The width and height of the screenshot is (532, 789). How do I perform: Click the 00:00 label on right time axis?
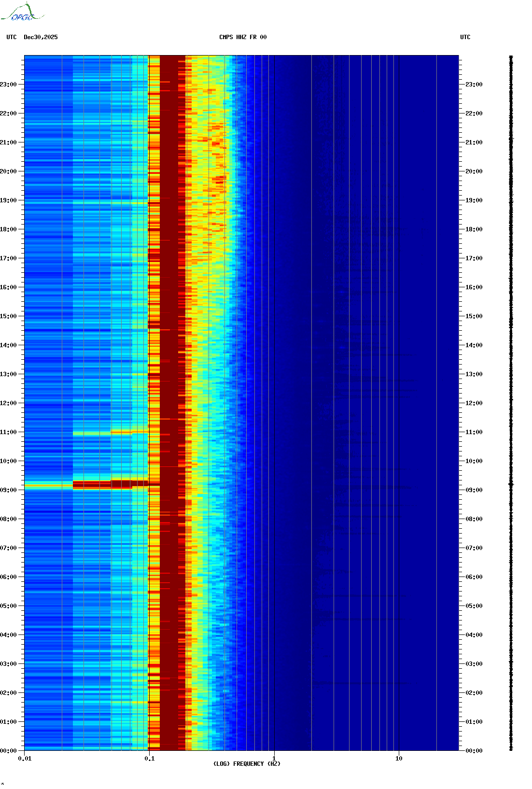click(474, 751)
